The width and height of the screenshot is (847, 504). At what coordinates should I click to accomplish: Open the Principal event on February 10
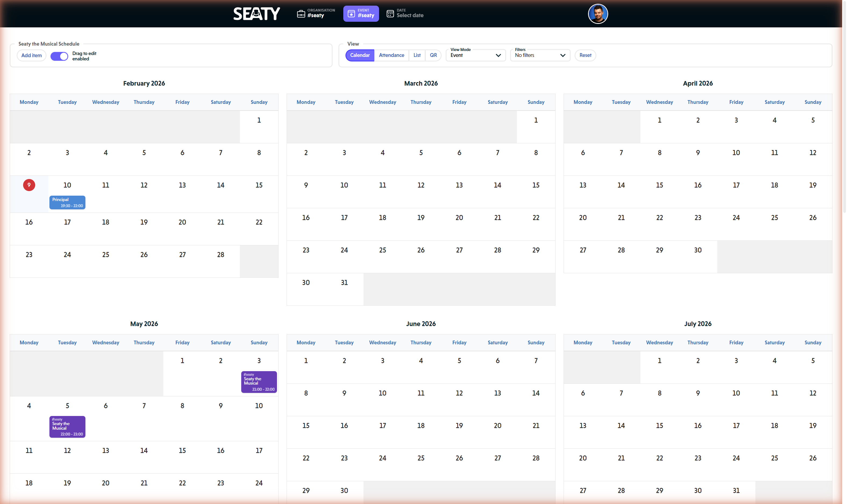tap(67, 202)
